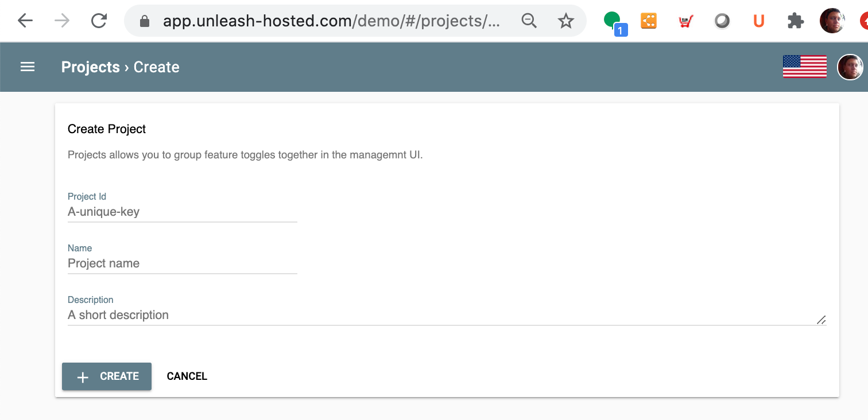Click the browser back arrow

coord(25,21)
